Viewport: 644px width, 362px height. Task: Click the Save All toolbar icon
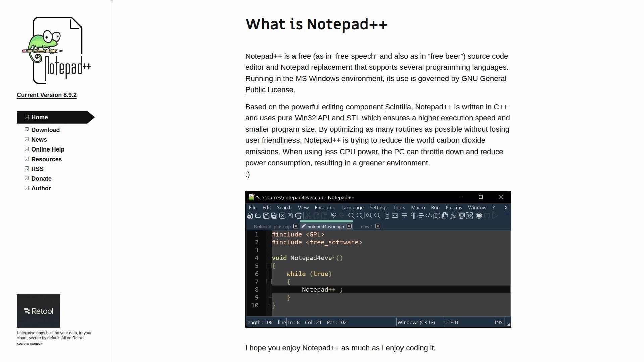pos(274,216)
